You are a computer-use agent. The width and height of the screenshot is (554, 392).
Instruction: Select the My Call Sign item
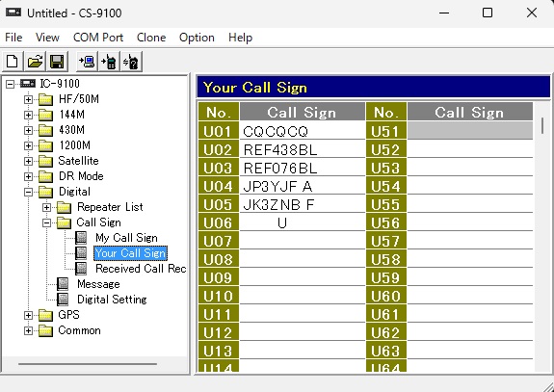point(126,238)
